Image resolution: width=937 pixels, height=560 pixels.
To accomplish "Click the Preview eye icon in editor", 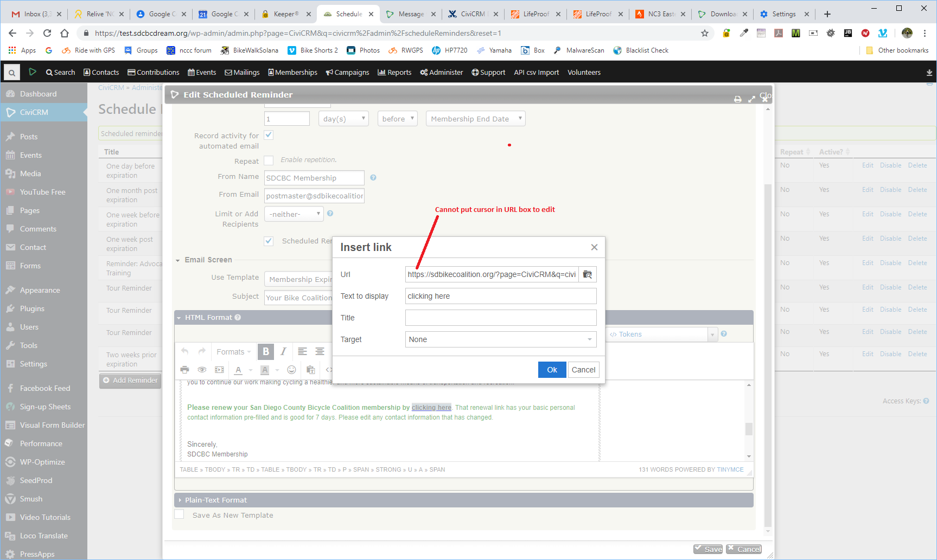I will (202, 370).
